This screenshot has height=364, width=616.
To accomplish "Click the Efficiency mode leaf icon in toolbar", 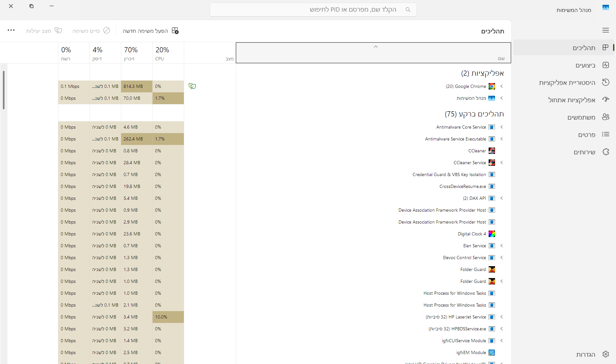I will tap(58, 30).
